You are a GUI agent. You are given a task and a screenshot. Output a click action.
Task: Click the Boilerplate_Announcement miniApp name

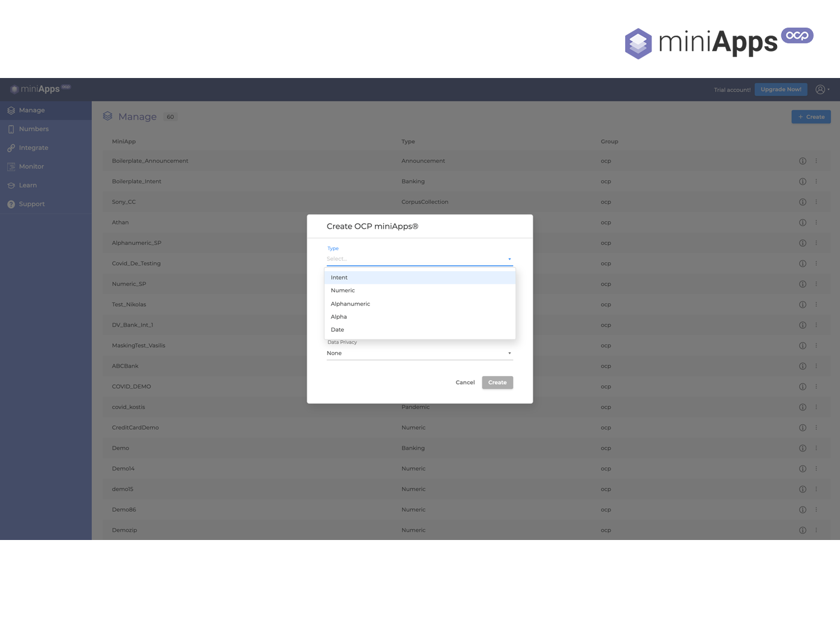pos(150,161)
